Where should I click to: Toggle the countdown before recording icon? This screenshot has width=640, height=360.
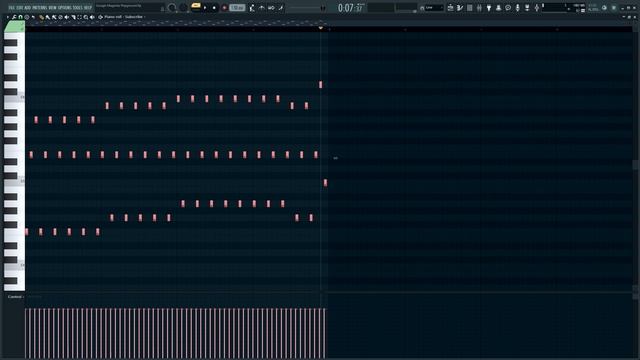pos(271,7)
